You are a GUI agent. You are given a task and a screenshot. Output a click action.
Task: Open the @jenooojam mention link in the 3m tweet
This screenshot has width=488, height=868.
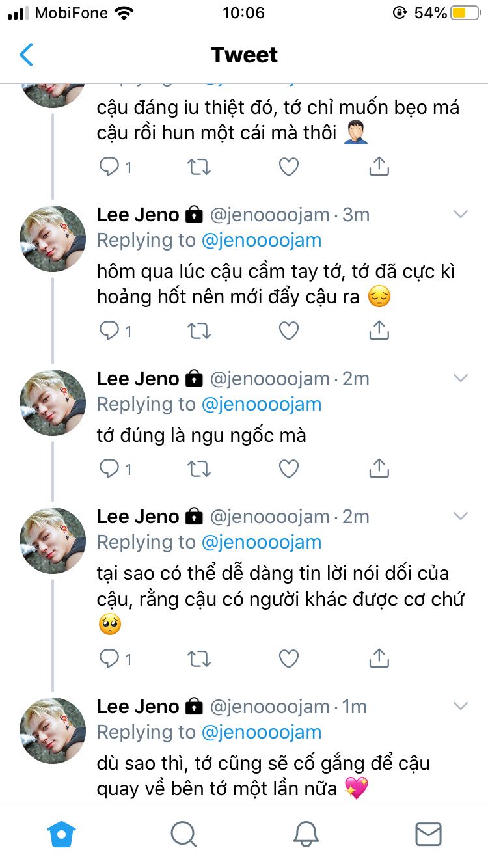262,240
